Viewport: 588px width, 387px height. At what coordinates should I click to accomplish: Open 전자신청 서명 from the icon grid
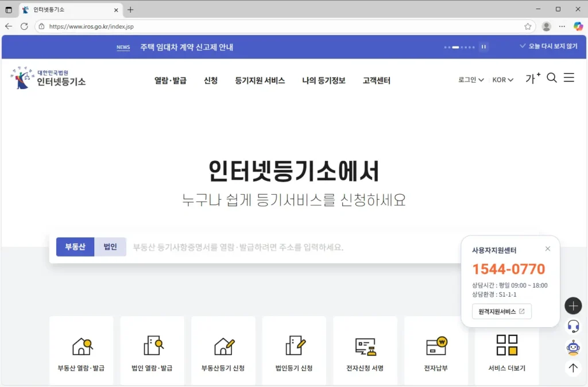click(365, 350)
